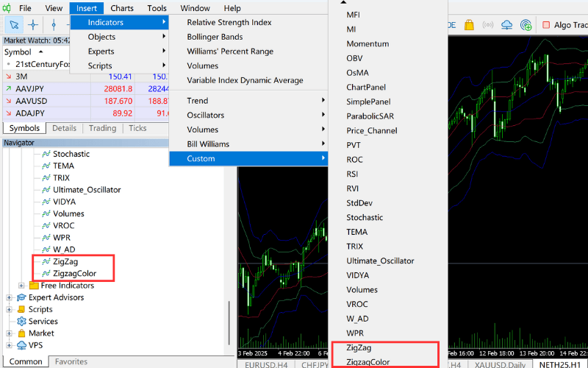Open the Charts menu
Image resolution: width=588 pixels, height=368 pixels.
tap(122, 8)
